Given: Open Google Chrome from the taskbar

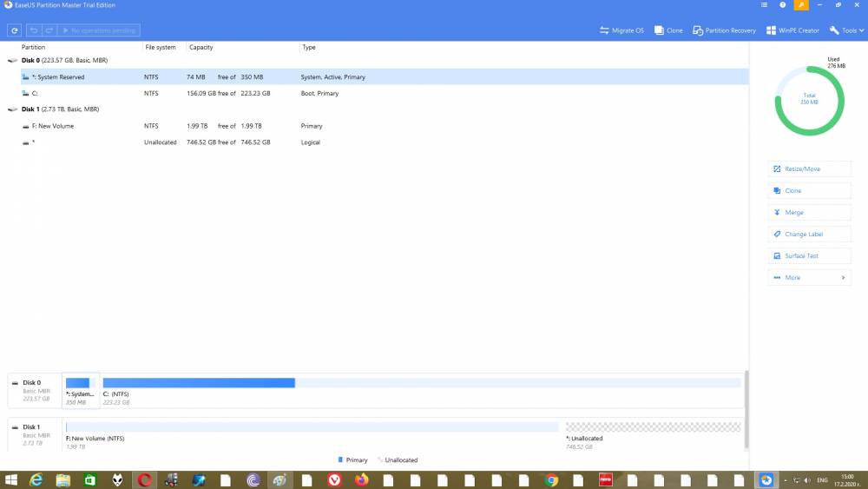Looking at the screenshot, I should coord(551,480).
